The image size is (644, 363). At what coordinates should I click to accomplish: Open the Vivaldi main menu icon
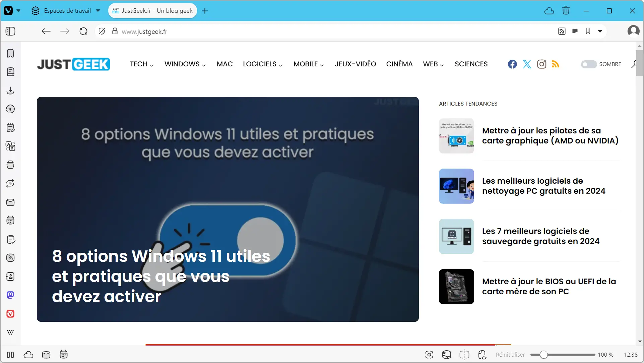(8, 10)
